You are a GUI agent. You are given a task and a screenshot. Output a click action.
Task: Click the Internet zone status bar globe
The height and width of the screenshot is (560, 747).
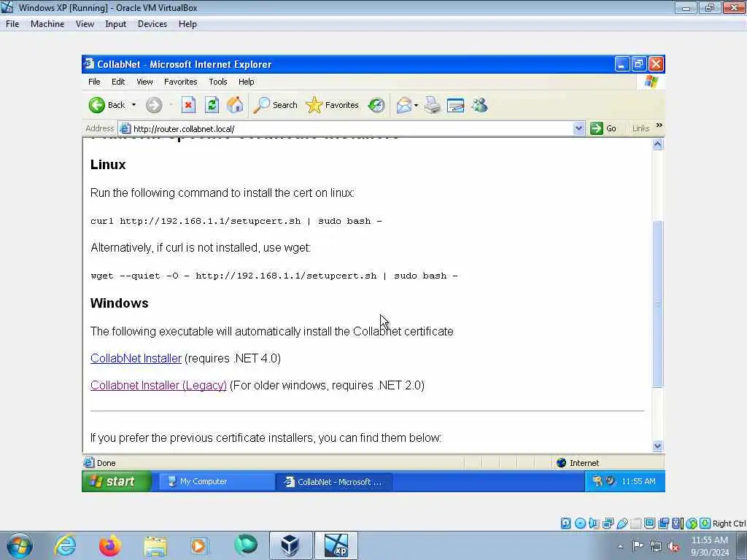coord(561,463)
